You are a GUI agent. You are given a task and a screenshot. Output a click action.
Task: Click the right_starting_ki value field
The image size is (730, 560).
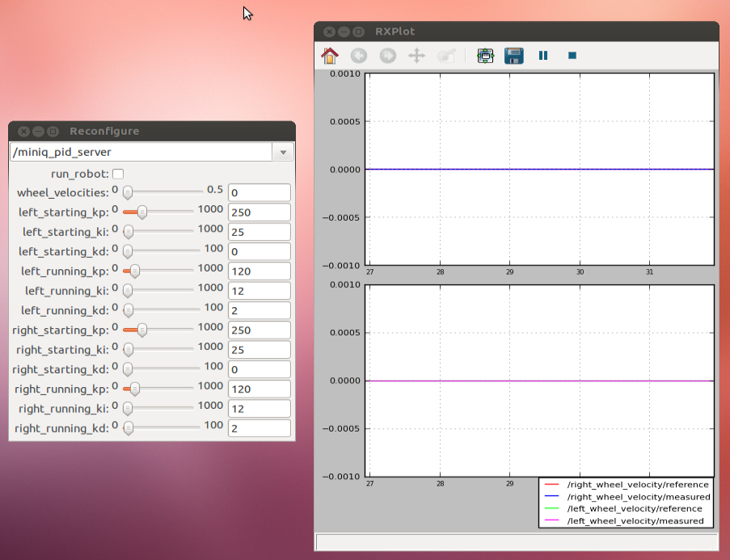coord(259,350)
